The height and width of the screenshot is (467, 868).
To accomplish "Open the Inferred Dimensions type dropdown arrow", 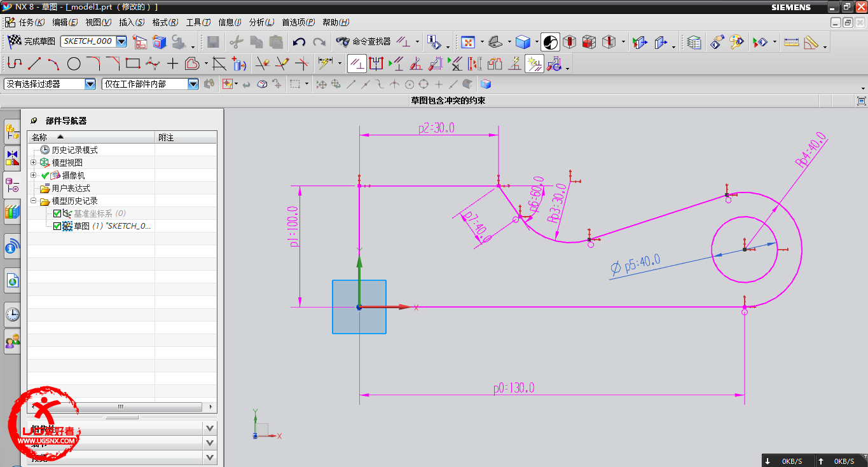I will pos(340,64).
